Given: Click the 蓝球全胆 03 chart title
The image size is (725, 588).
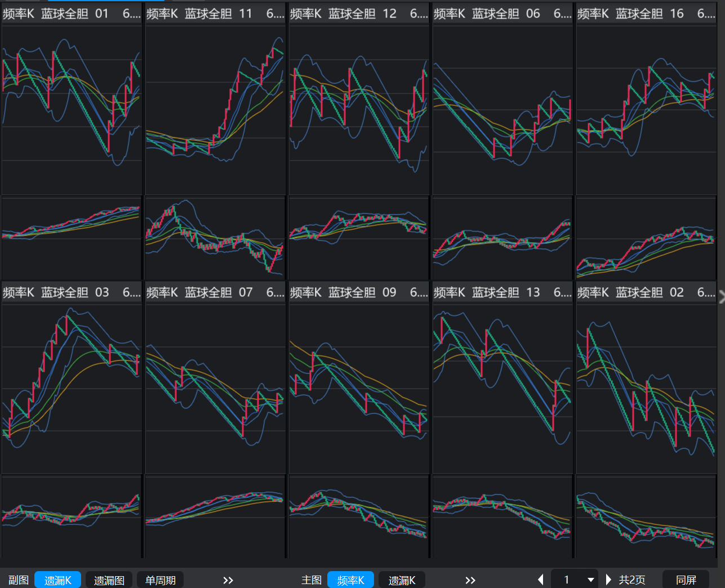Looking at the screenshot, I should click(x=72, y=292).
